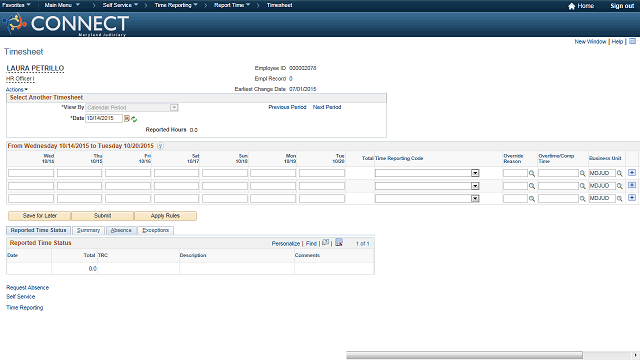
Task: Click second row Override Reason field
Action: pos(516,186)
